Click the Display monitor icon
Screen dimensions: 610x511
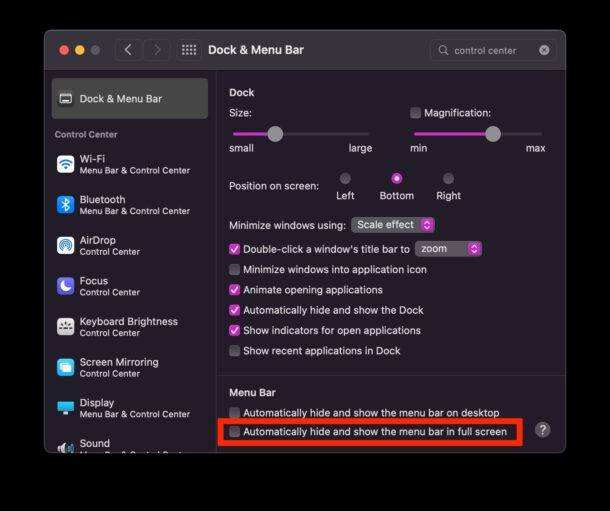[x=65, y=408]
